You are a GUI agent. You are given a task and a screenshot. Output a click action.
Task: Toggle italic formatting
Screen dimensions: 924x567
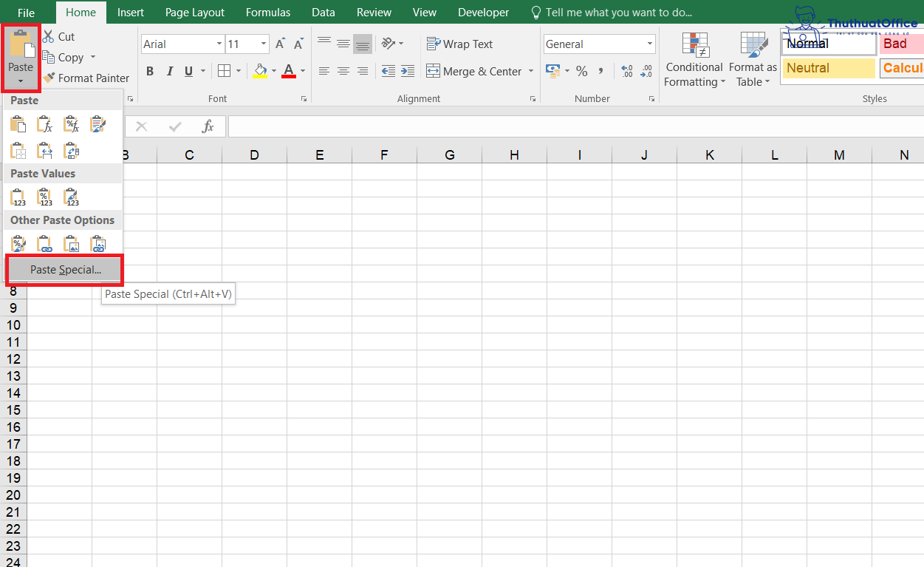171,71
